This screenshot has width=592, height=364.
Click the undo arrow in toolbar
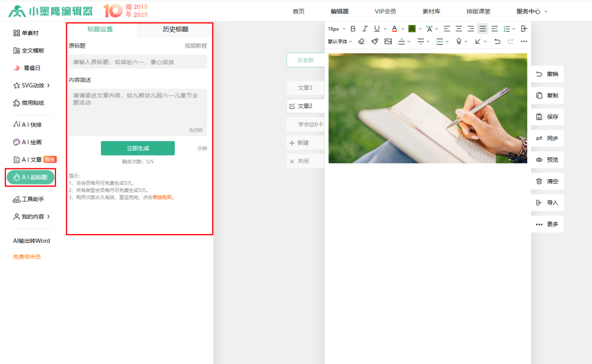(x=497, y=41)
